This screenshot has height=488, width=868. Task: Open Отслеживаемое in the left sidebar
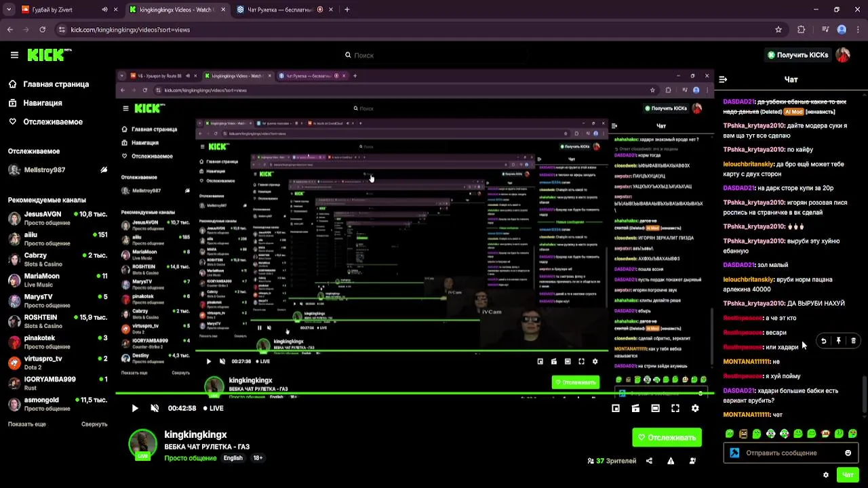[45, 122]
